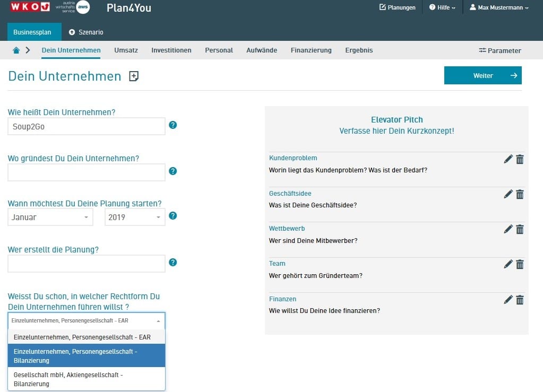Click the company location input field

pyautogui.click(x=87, y=172)
